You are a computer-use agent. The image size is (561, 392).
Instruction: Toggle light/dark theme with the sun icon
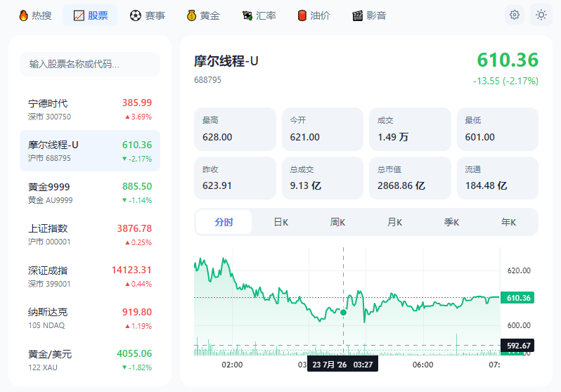[x=541, y=15]
